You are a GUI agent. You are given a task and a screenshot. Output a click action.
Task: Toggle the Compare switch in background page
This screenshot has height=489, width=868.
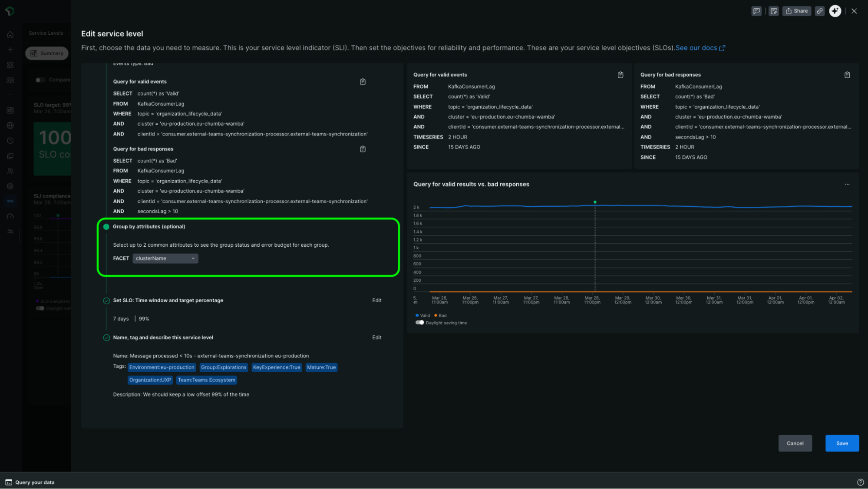(x=40, y=80)
